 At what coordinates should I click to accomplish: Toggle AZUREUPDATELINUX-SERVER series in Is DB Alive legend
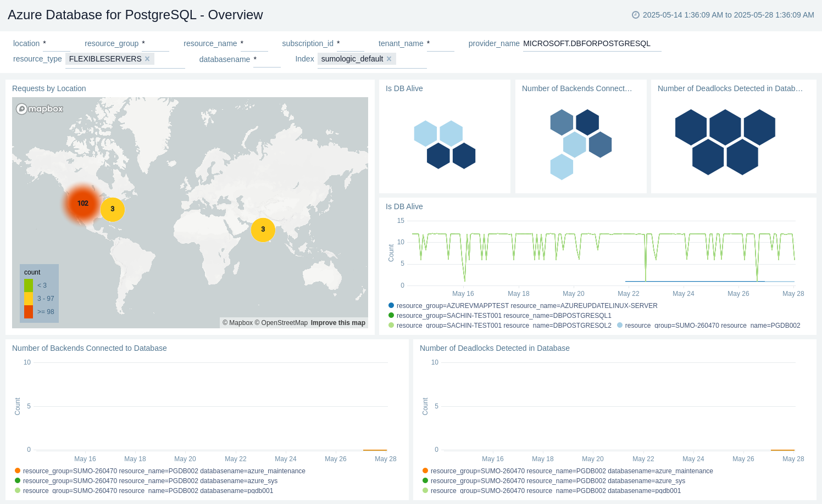click(523, 306)
